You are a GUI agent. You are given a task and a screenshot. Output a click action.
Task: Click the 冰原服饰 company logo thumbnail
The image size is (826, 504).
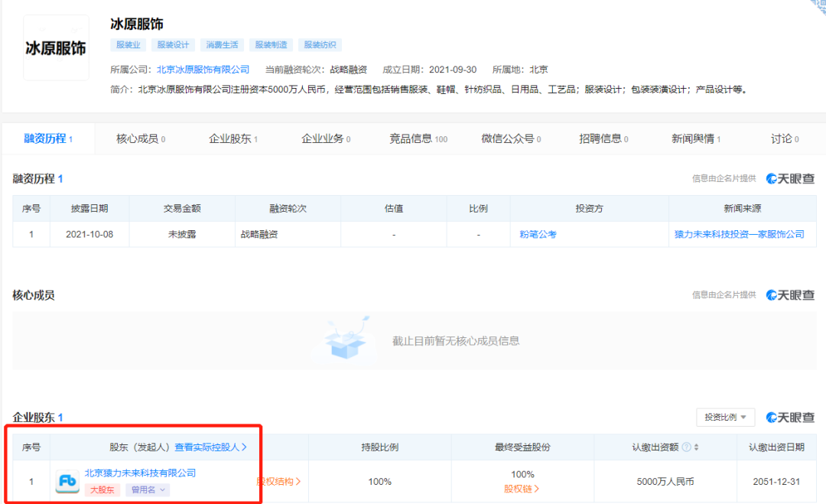56,48
